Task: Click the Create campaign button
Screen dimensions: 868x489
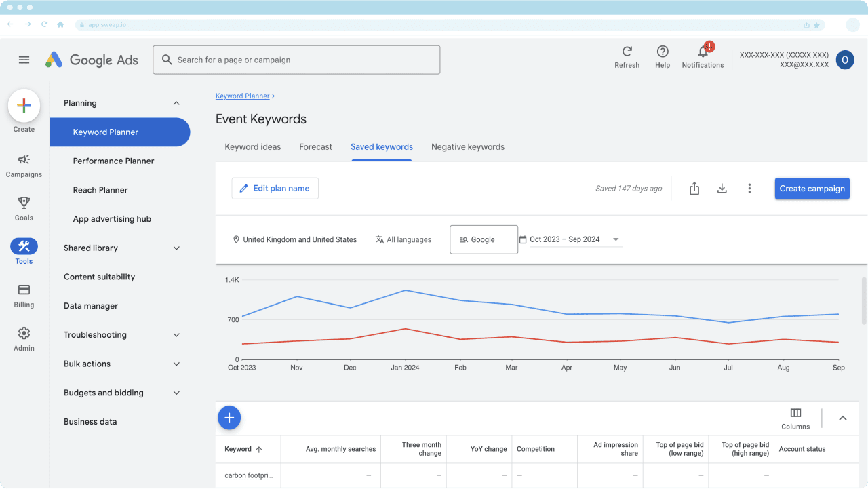Action: click(812, 189)
